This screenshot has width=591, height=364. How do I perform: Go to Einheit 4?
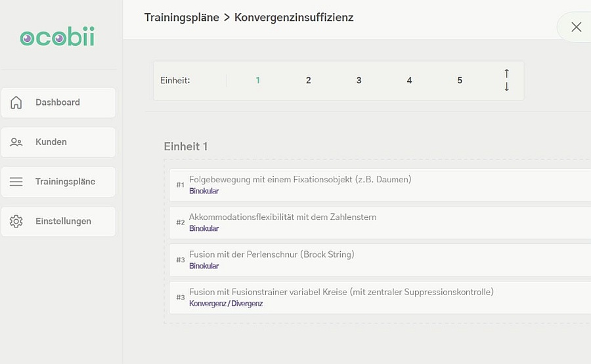409,81
